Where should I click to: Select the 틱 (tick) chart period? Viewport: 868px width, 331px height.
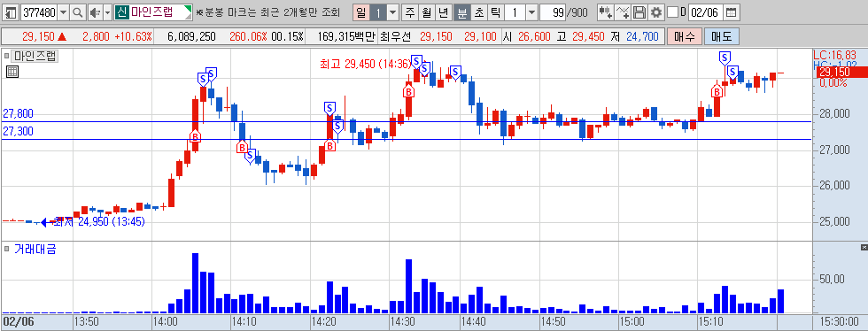point(495,12)
